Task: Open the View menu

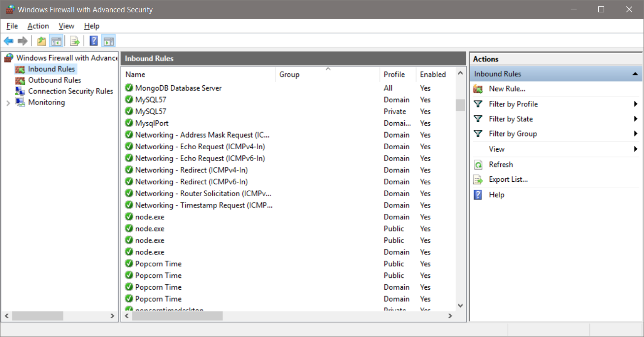Action: point(66,26)
